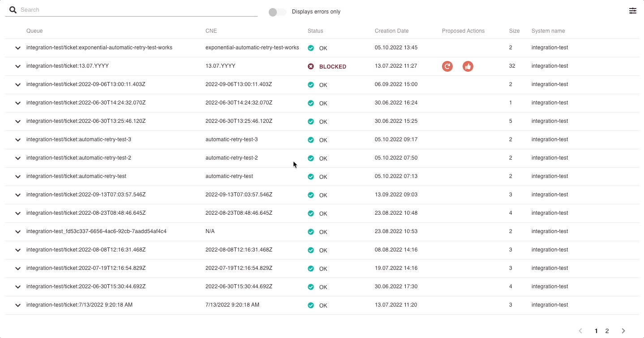The height and width of the screenshot is (338, 644).
Task: Expand the 2022-08-23T08:48:46.645Z ticket row
Action: click(17, 213)
